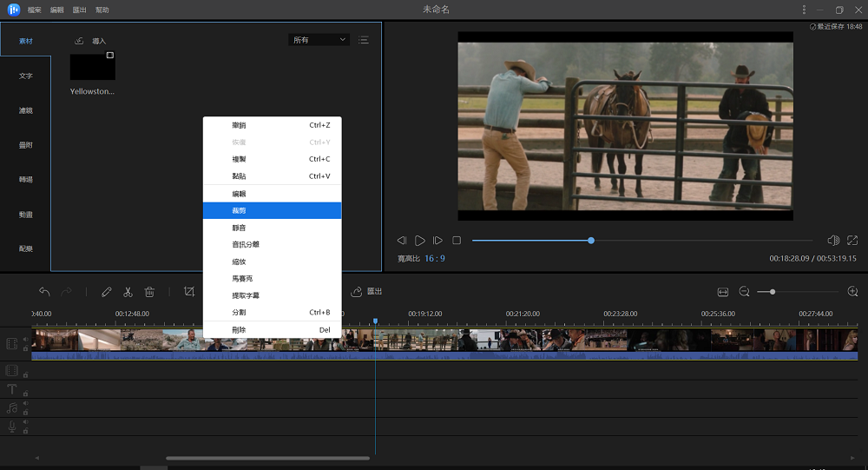Click the fit-to-timeline zoom icon

[722, 292]
